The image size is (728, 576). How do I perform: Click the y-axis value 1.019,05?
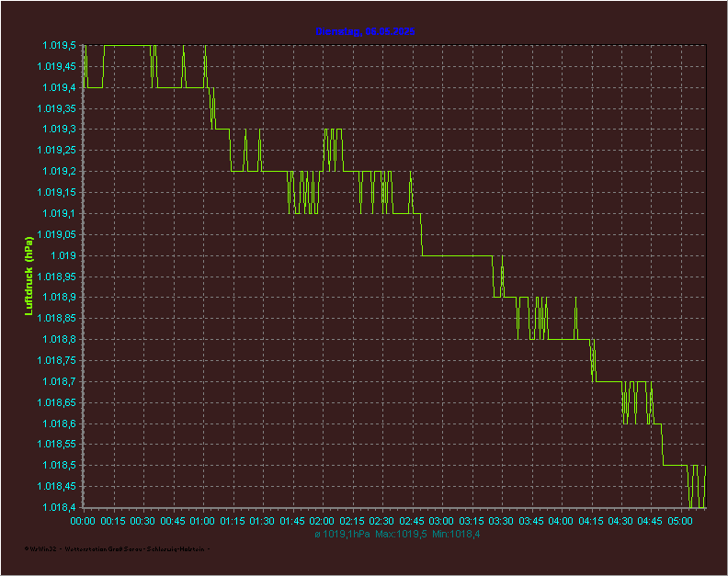(57, 234)
